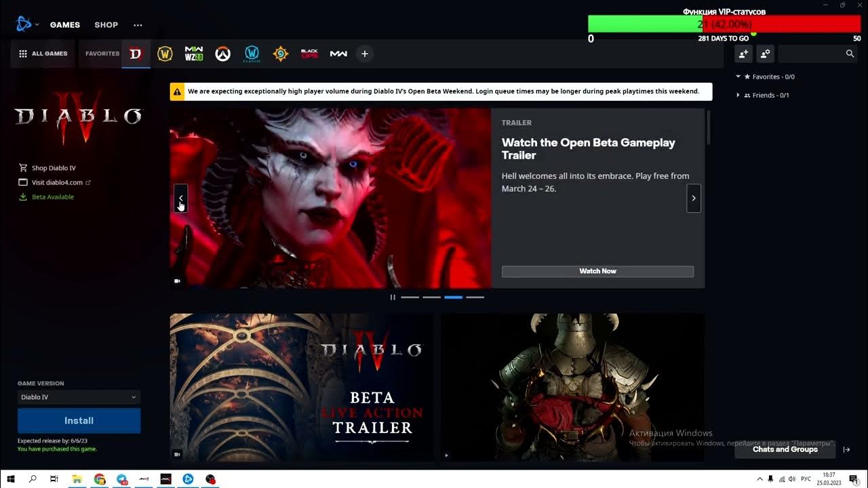Open the Lilith trailer banner image

tap(330, 198)
